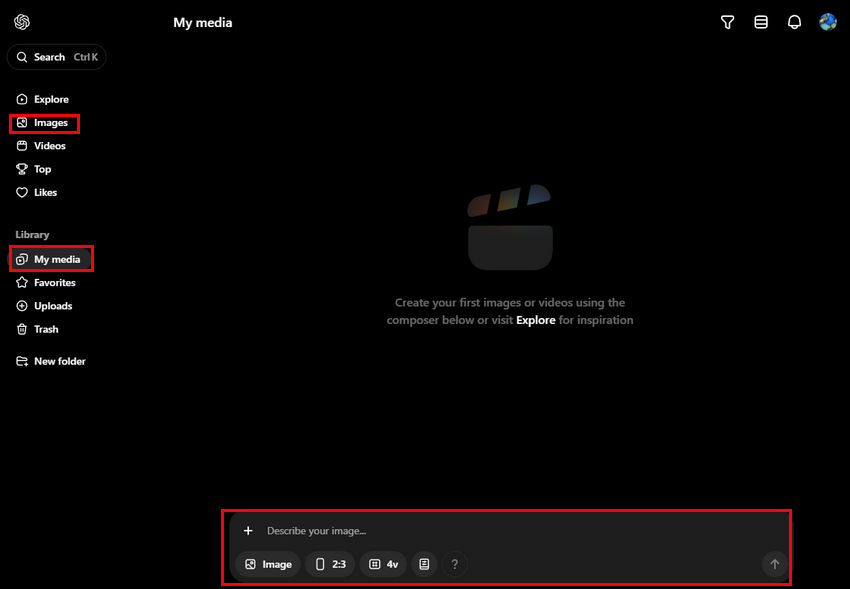The image size is (850, 589).
Task: Open the Image type dropdown
Action: (x=268, y=564)
